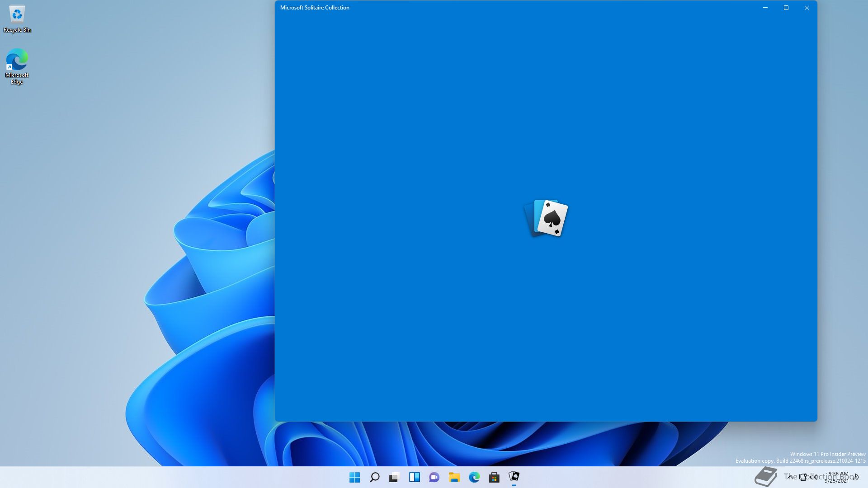The image size is (868, 488).
Task: Open File Explorer from the taskbar
Action: (x=454, y=477)
